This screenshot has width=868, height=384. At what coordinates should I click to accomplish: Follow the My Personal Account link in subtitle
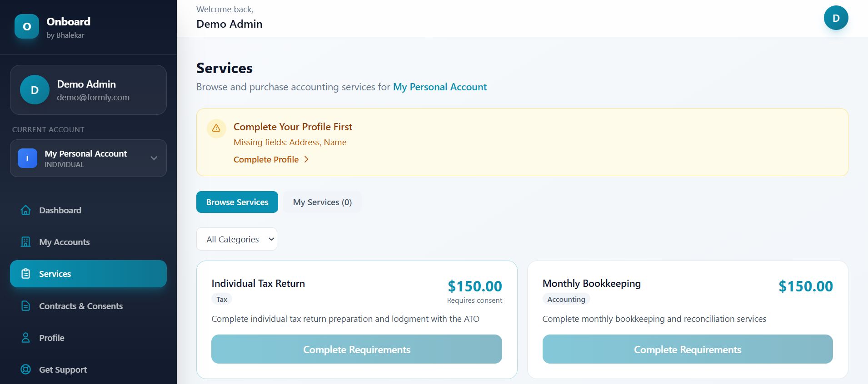pos(439,87)
